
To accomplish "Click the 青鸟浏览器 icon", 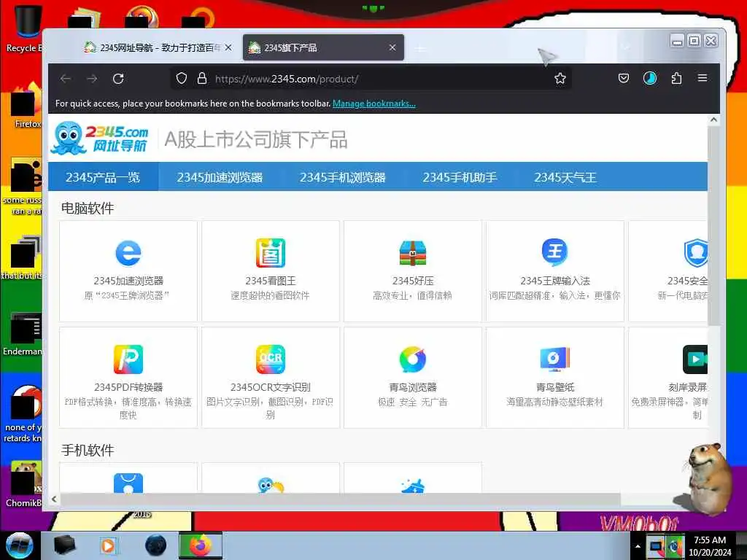I will (x=413, y=359).
